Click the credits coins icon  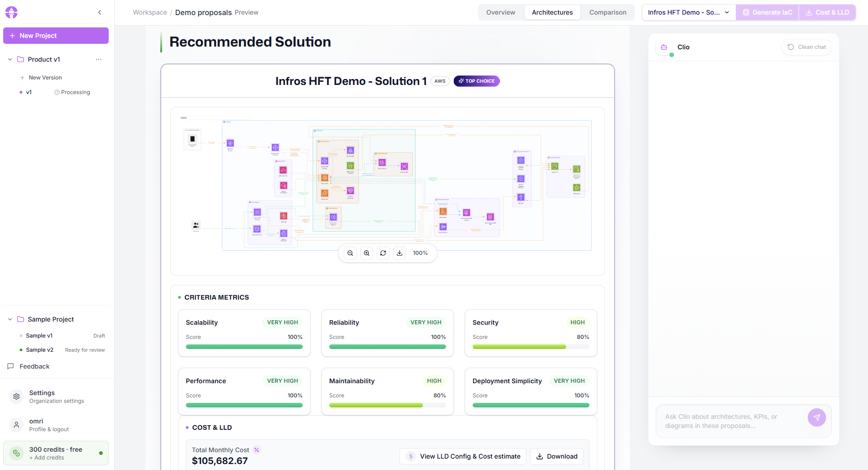tap(16, 453)
